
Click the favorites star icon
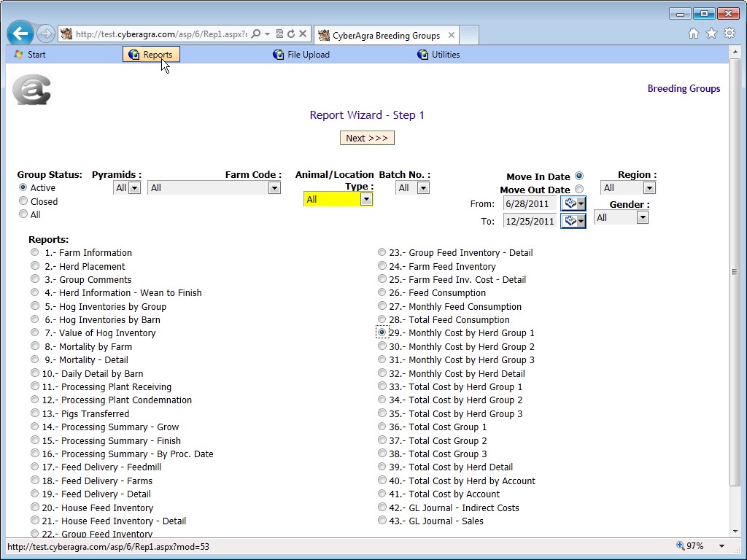coord(711,34)
